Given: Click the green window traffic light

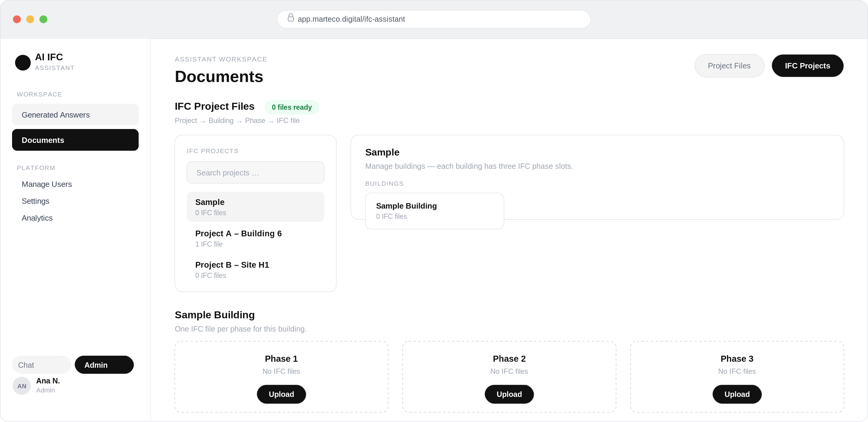Looking at the screenshot, I should [x=43, y=19].
